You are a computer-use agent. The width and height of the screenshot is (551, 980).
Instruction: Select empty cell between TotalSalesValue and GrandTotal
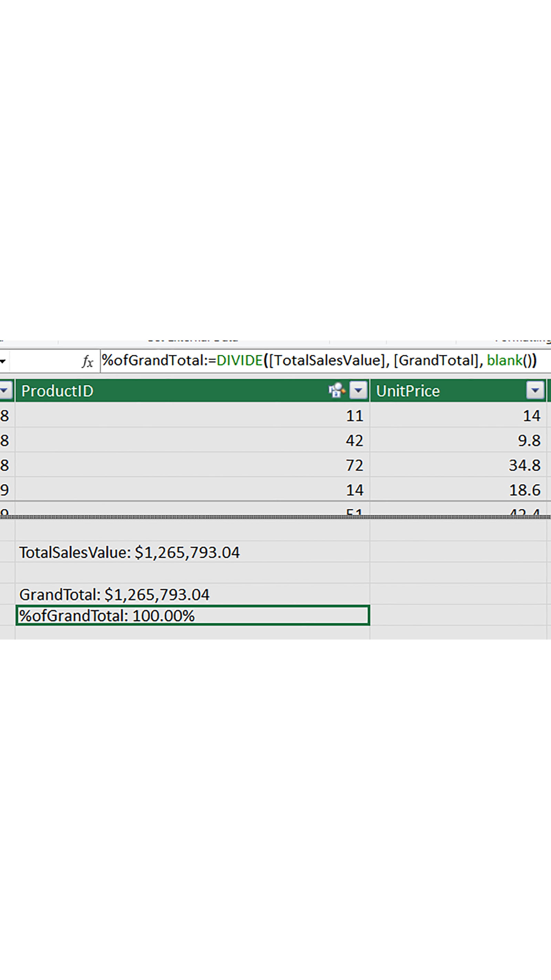click(192, 573)
